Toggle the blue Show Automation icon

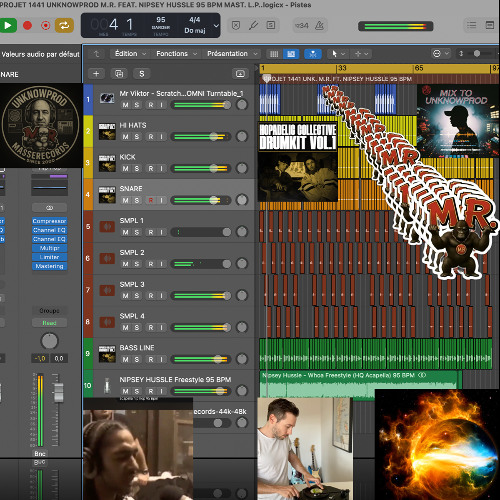click(x=291, y=54)
